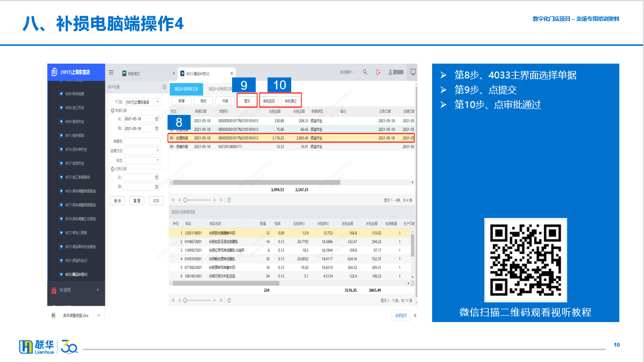Image resolution: width=644 pixels, height=362 pixels.
Task: Click the 查询 button
Action: click(117, 201)
